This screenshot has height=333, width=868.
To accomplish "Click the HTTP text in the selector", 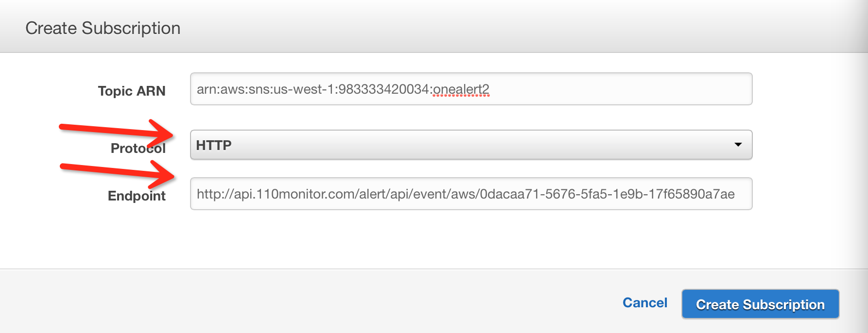I will 214,145.
